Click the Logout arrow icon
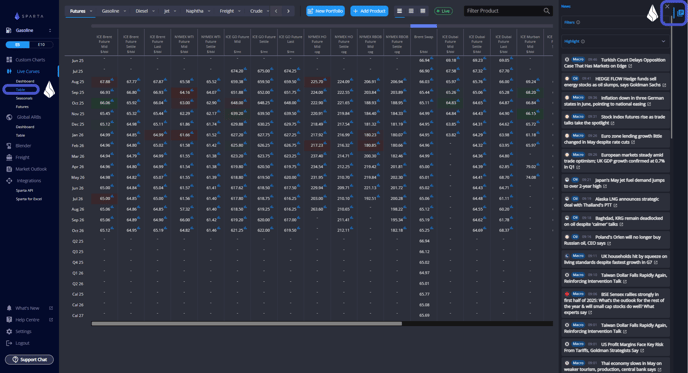This screenshot has height=373, width=688. (9, 343)
